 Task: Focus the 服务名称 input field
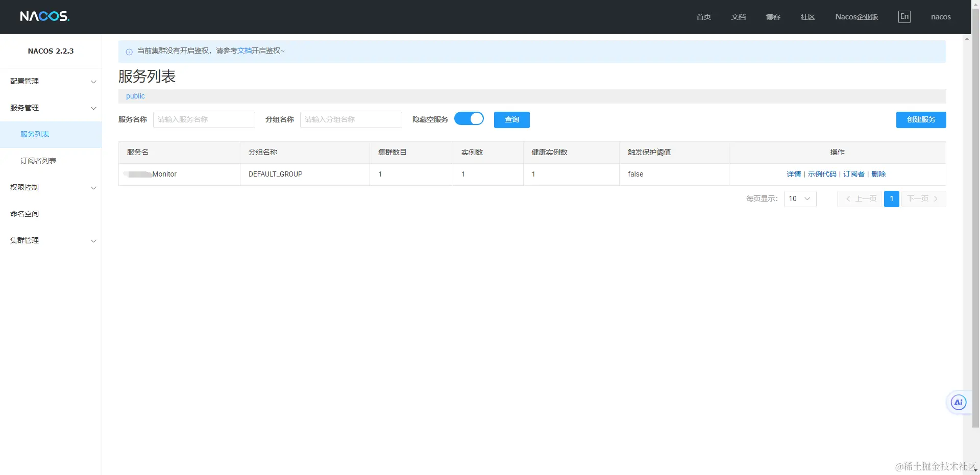click(x=204, y=119)
